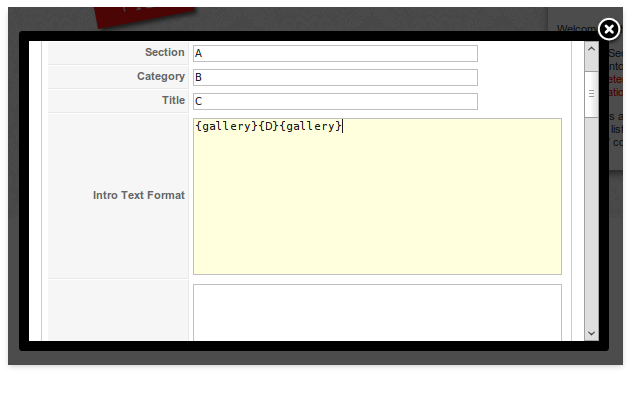Click the scrollbar down arrow
The height and width of the screenshot is (394, 631).
coord(591,333)
